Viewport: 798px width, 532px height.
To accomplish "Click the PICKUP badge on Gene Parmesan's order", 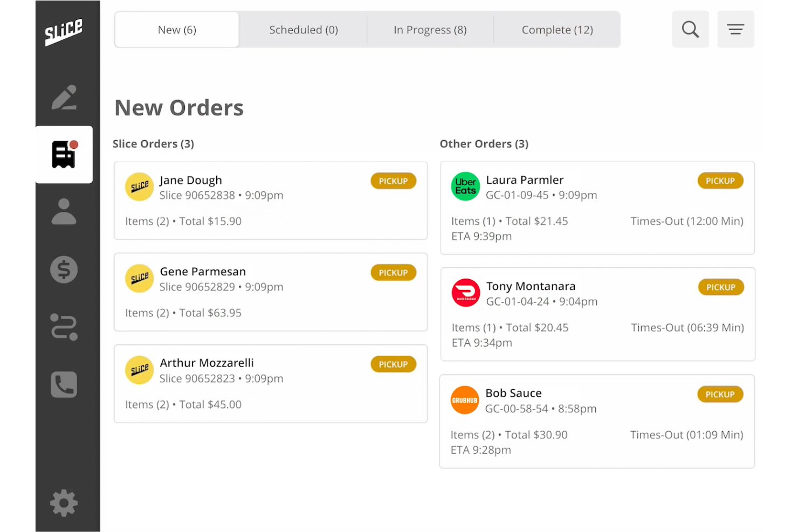I will pos(393,272).
